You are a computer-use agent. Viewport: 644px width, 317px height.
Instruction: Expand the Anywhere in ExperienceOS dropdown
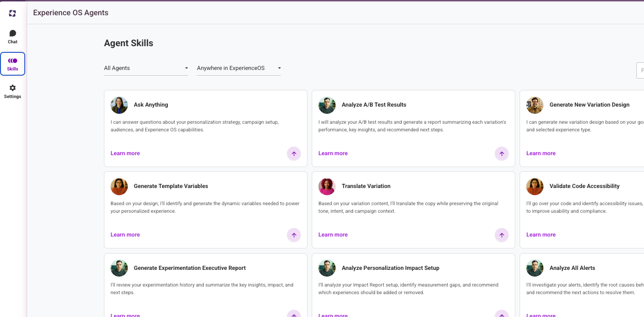(x=239, y=68)
